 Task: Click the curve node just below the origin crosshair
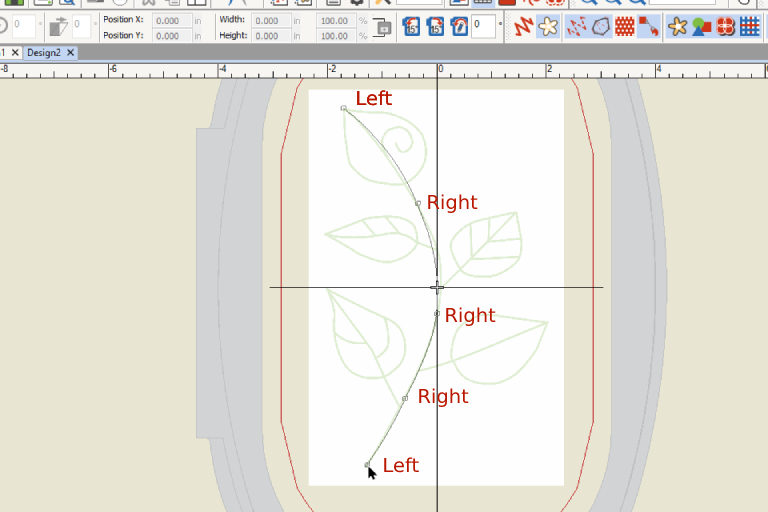click(436, 314)
